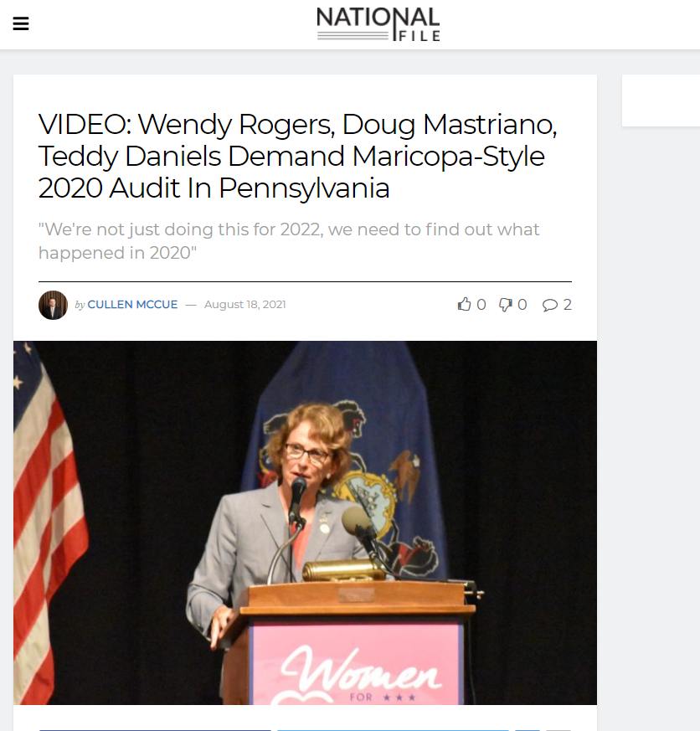Image resolution: width=700 pixels, height=731 pixels.
Task: Click the small "by" text before author
Action: (80, 305)
